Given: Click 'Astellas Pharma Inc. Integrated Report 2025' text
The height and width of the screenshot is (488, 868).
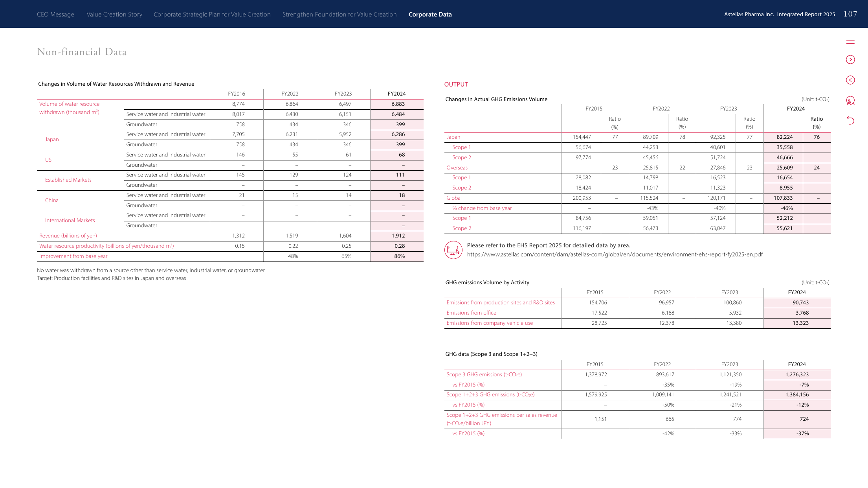Looking at the screenshot, I should (780, 14).
